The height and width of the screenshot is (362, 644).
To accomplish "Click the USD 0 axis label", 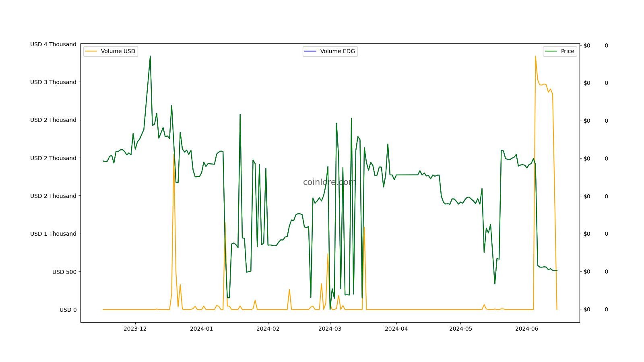I will click(x=68, y=310).
